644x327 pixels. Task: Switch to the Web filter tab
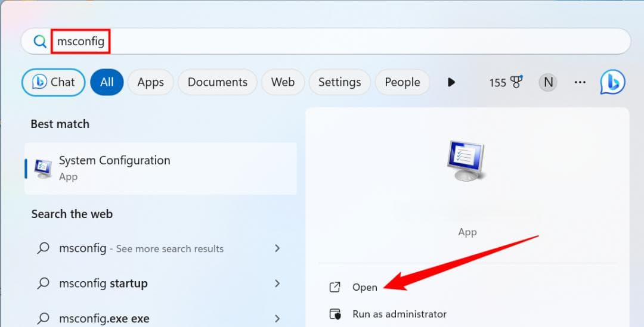283,82
